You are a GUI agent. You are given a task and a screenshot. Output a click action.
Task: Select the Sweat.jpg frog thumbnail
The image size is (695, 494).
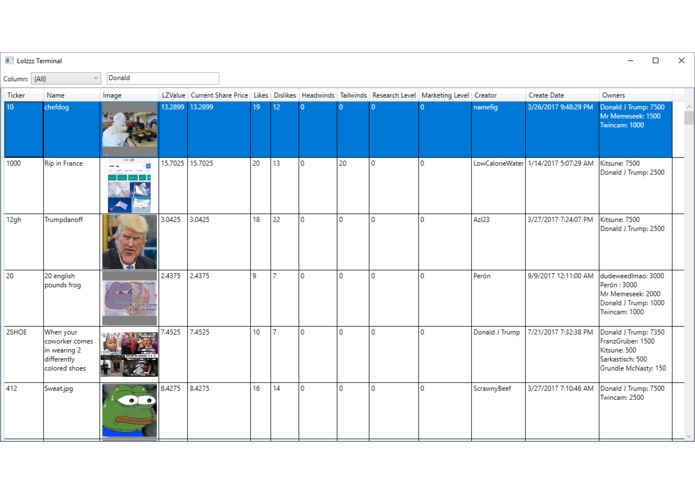coord(129,411)
